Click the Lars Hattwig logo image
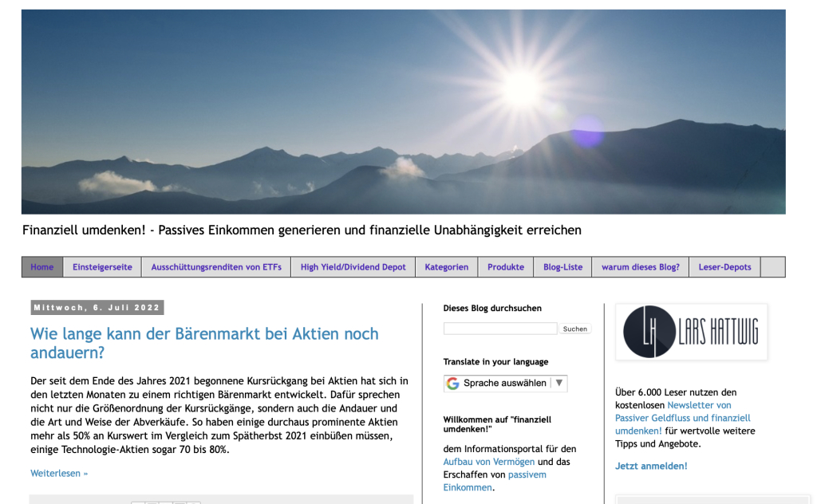 (691, 332)
